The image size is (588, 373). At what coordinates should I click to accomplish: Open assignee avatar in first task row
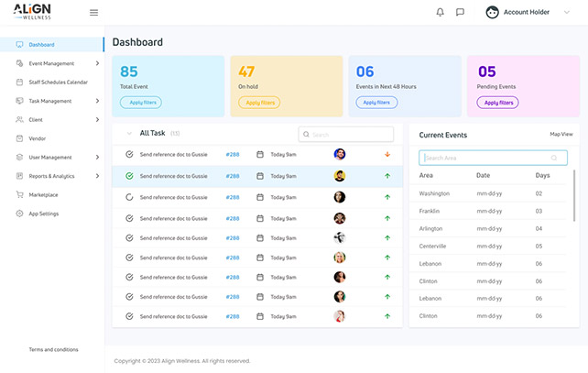(x=340, y=154)
